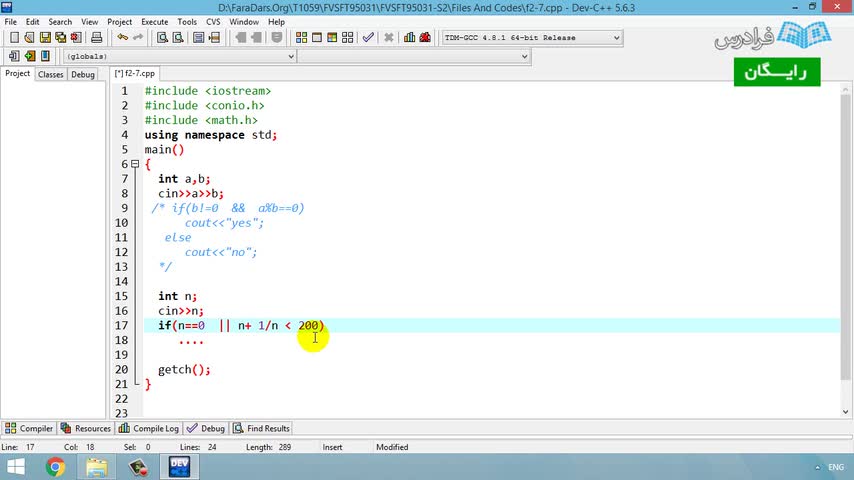Open the Resources bottom panel tab
854x480 pixels.
pos(86,428)
